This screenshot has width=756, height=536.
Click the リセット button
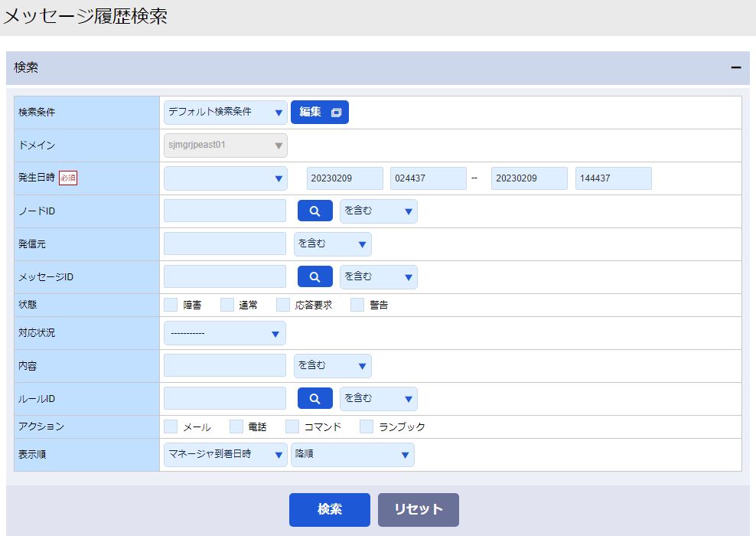(419, 509)
